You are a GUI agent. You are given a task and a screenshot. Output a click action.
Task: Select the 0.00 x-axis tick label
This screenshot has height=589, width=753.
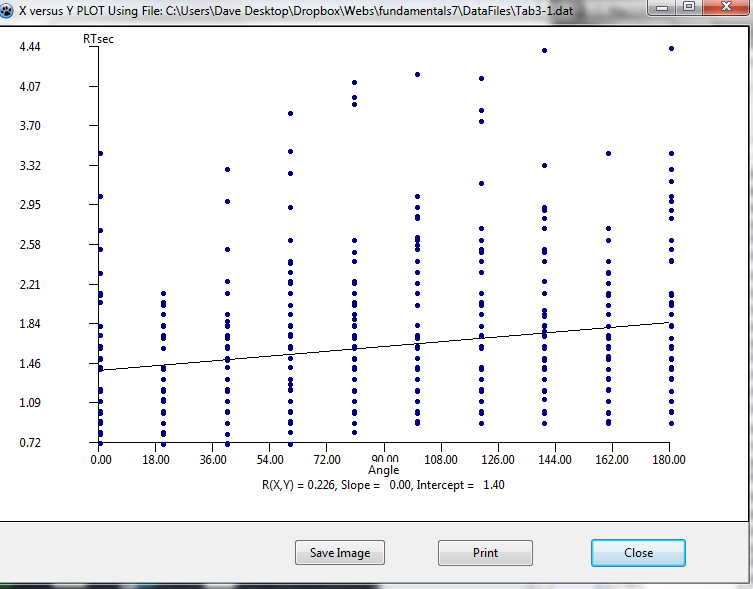[100, 460]
